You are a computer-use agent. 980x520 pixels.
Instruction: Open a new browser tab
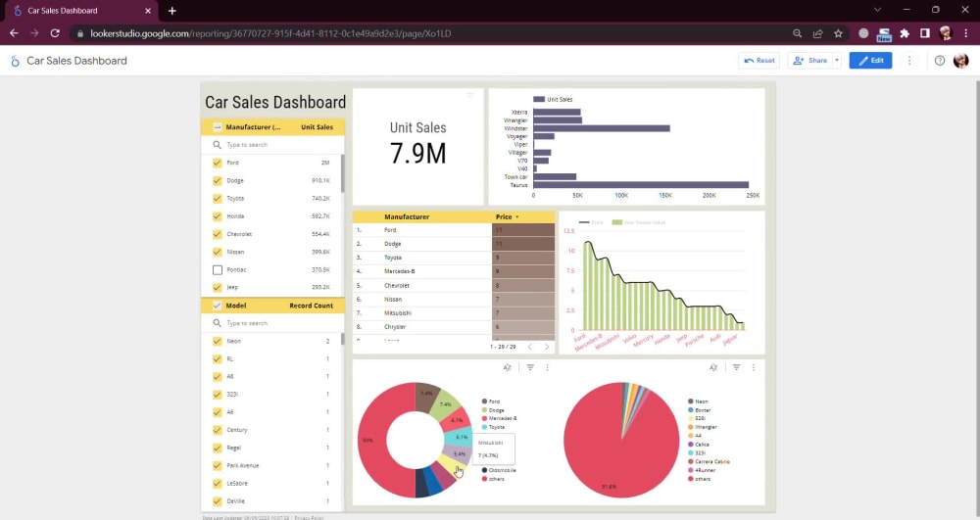click(x=171, y=11)
